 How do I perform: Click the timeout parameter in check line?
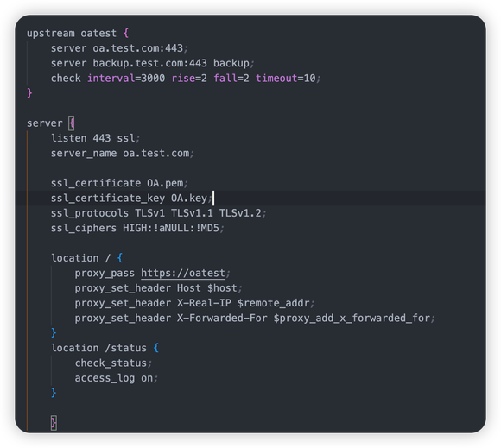(276, 79)
